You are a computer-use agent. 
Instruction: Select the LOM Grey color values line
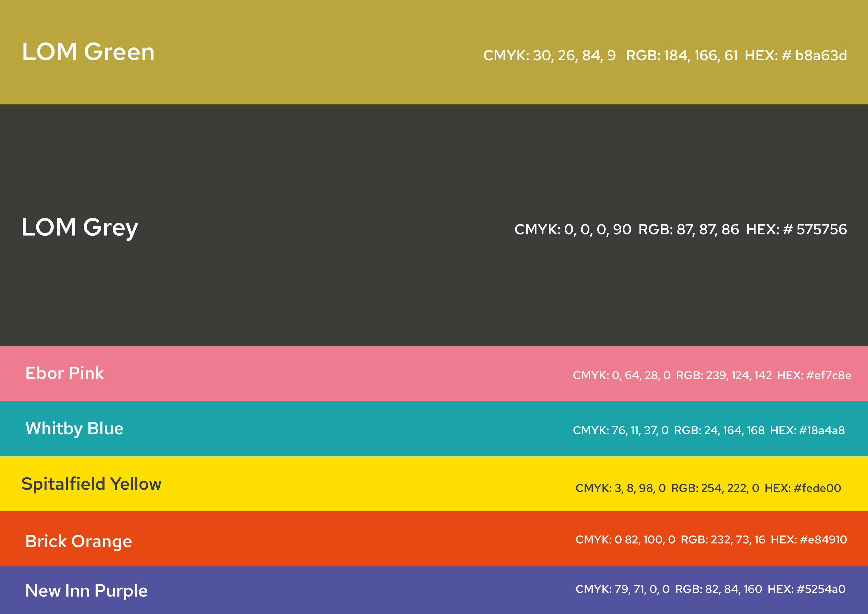tap(680, 230)
